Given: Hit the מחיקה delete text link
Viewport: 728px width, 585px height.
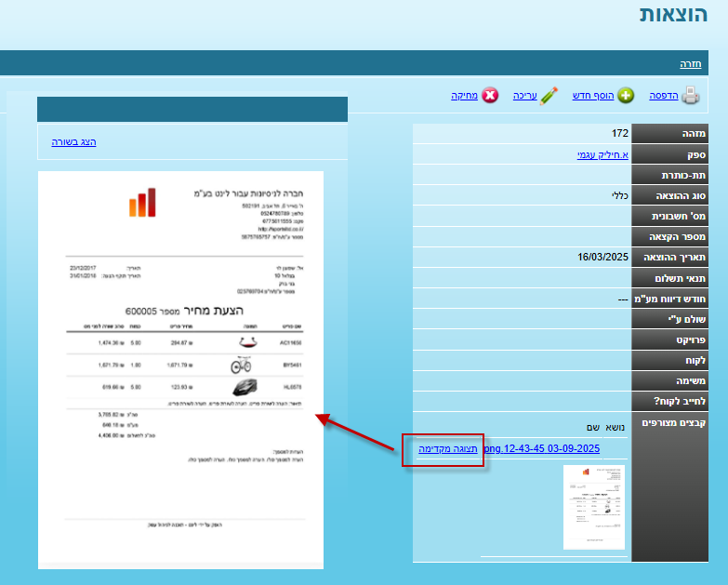Looking at the screenshot, I should pyautogui.click(x=465, y=96).
